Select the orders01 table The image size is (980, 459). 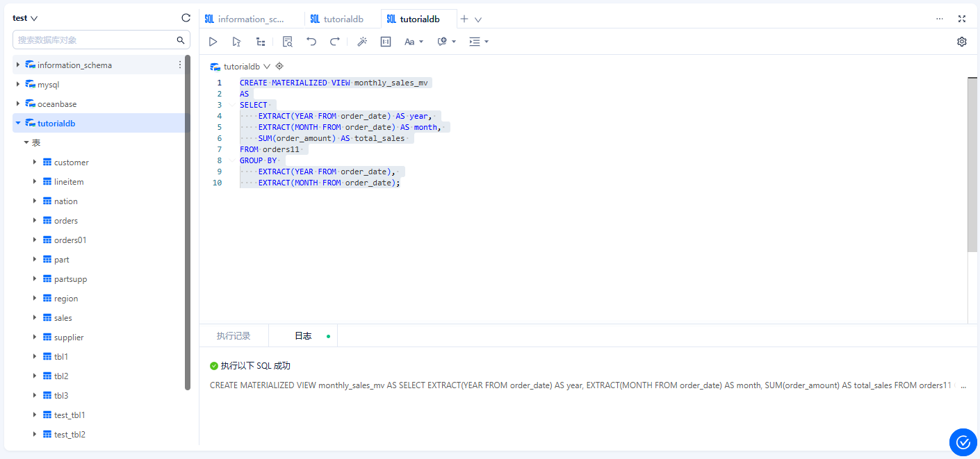(x=70, y=240)
